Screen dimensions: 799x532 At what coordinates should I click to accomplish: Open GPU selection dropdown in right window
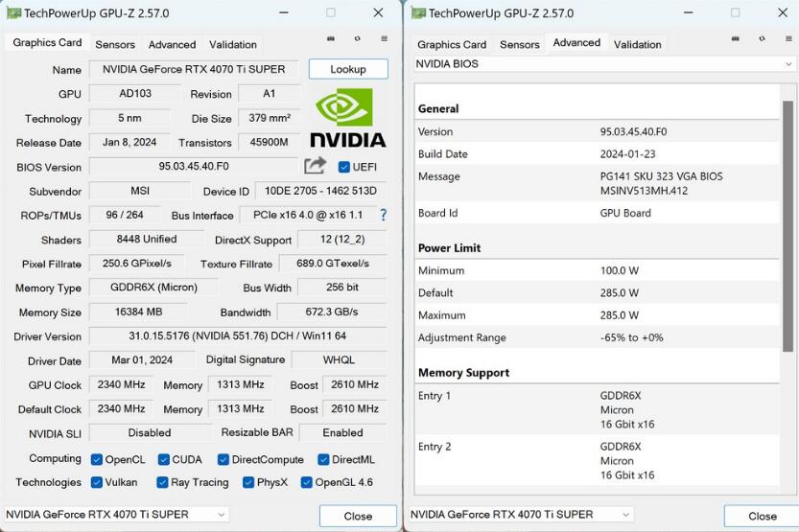coord(520,515)
